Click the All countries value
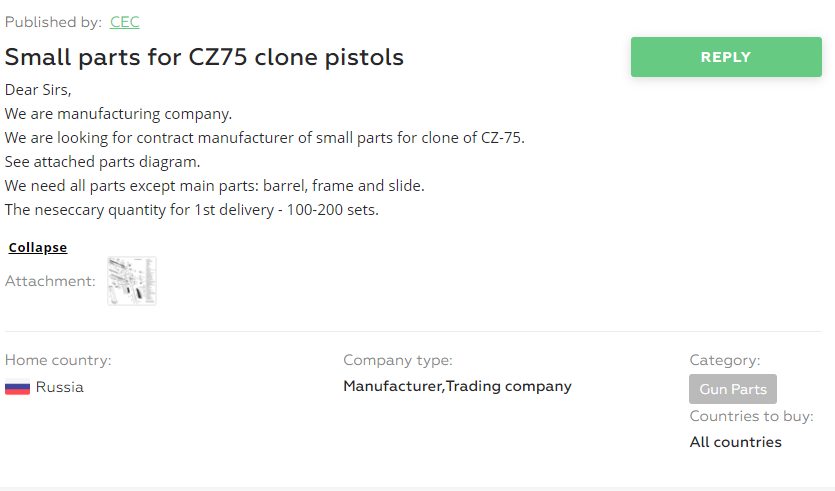The height and width of the screenshot is (491, 835). [735, 442]
